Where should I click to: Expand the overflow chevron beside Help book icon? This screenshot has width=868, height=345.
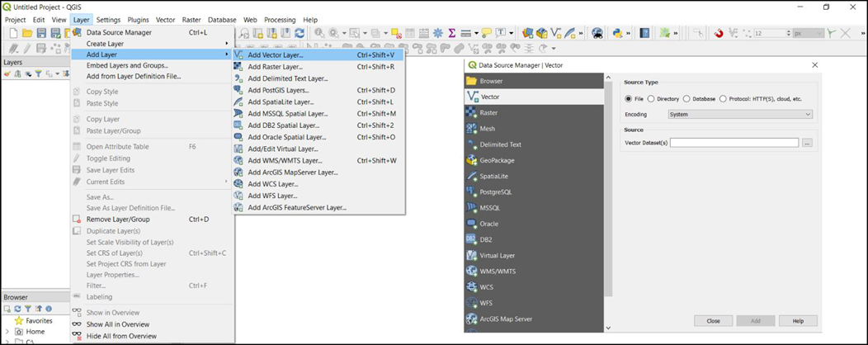(x=676, y=33)
